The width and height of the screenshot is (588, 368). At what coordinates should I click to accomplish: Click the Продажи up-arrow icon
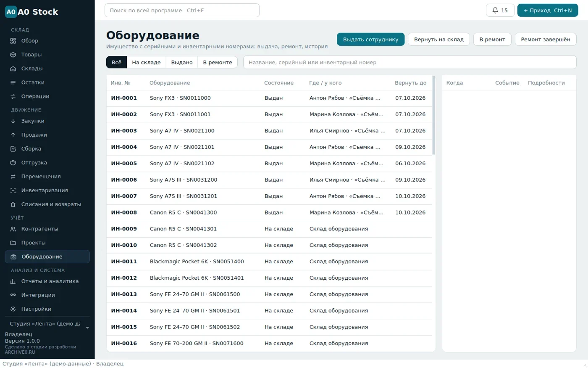[13, 135]
